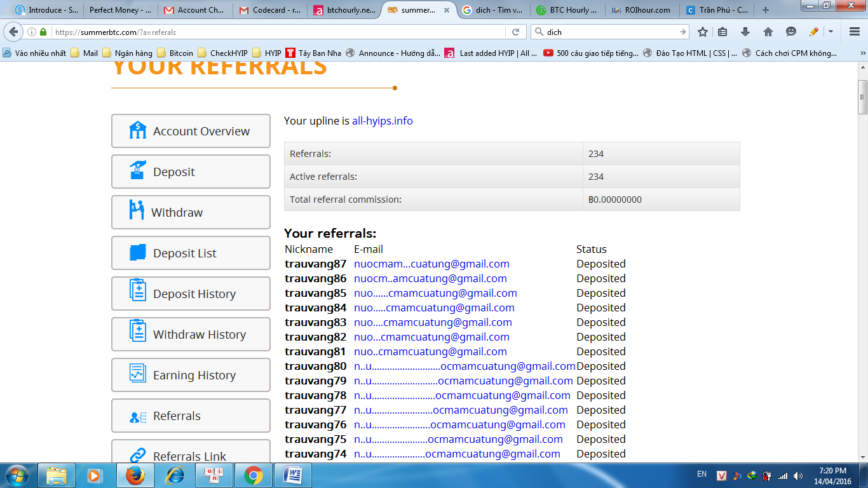Click the red V Unikey tray icon
Screen dimensions: 868x488
pyautogui.click(x=721, y=475)
